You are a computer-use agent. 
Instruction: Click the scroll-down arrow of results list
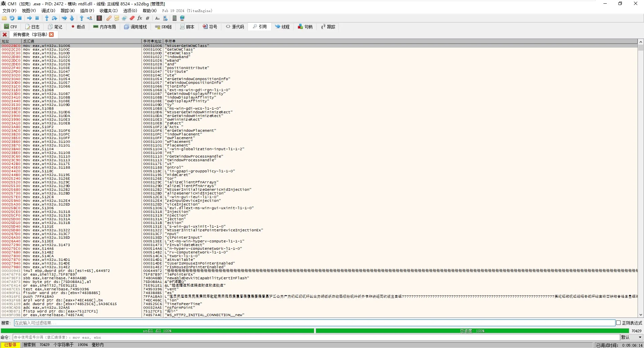(x=641, y=315)
